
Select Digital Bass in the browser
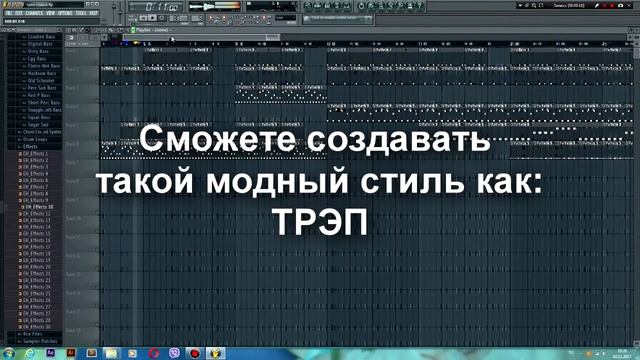(40, 44)
